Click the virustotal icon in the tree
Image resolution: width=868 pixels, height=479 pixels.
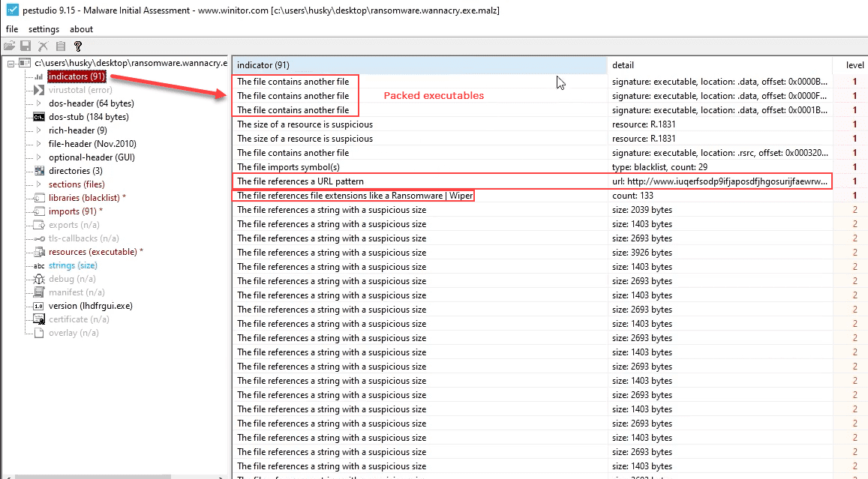[39, 90]
